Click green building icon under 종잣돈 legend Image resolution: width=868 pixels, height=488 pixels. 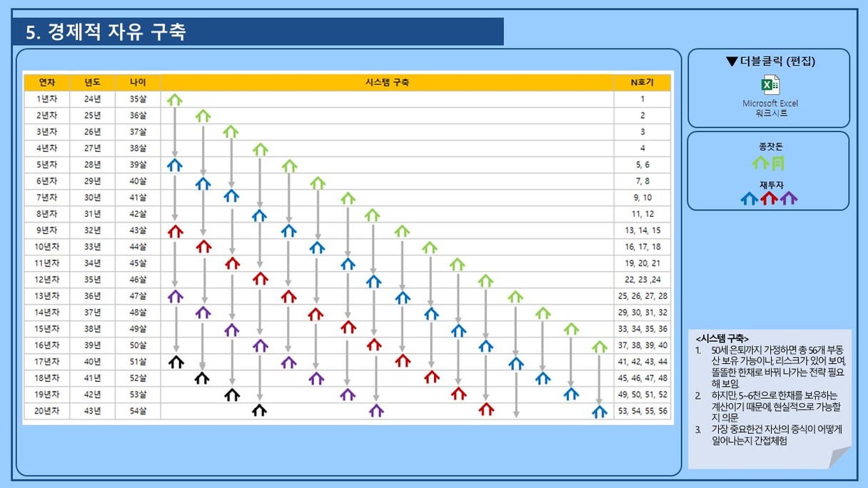point(777,163)
